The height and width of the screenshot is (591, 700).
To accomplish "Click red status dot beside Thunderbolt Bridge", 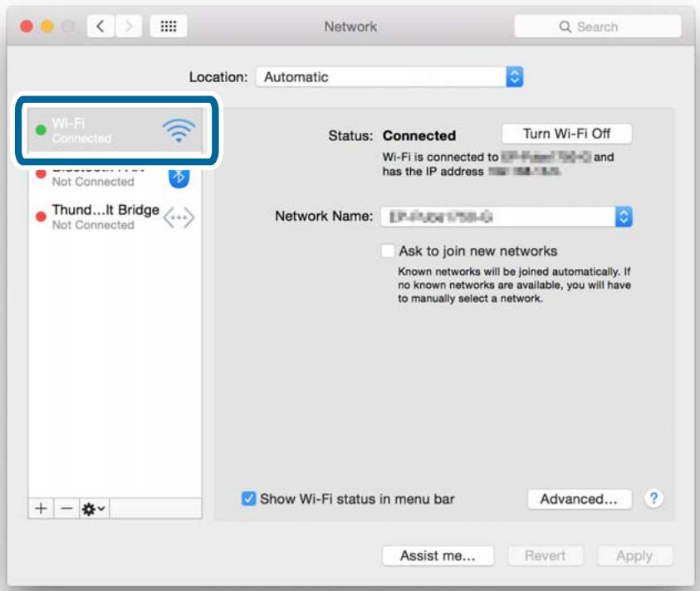I will click(41, 217).
